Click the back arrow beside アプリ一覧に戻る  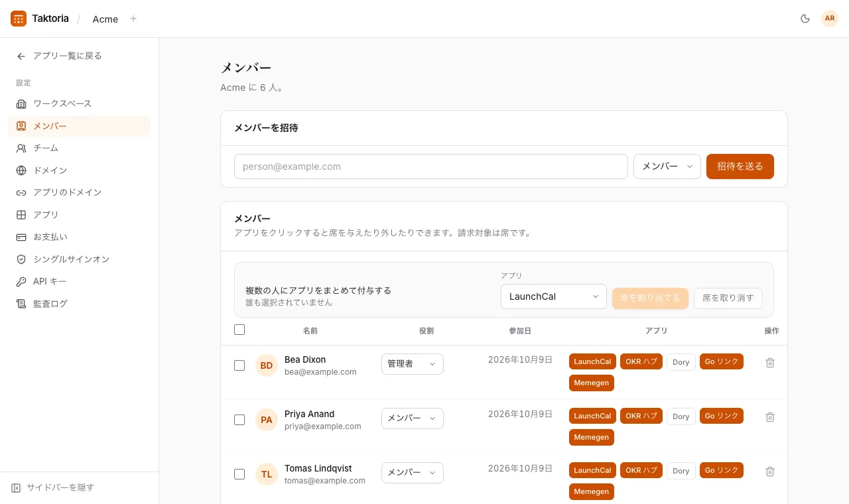21,56
